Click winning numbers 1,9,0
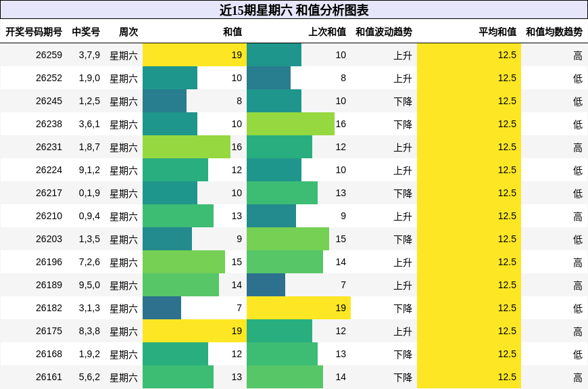 point(89,78)
